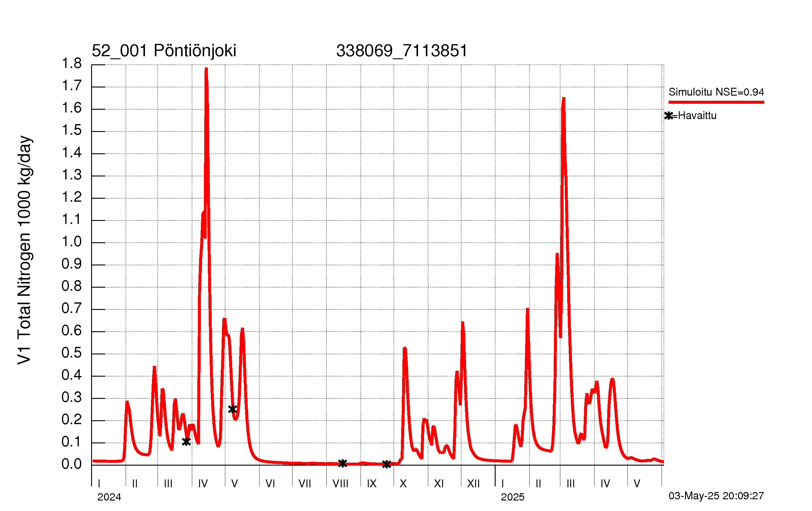
Task: Click the observed marker in August 2024
Action: click(x=342, y=464)
